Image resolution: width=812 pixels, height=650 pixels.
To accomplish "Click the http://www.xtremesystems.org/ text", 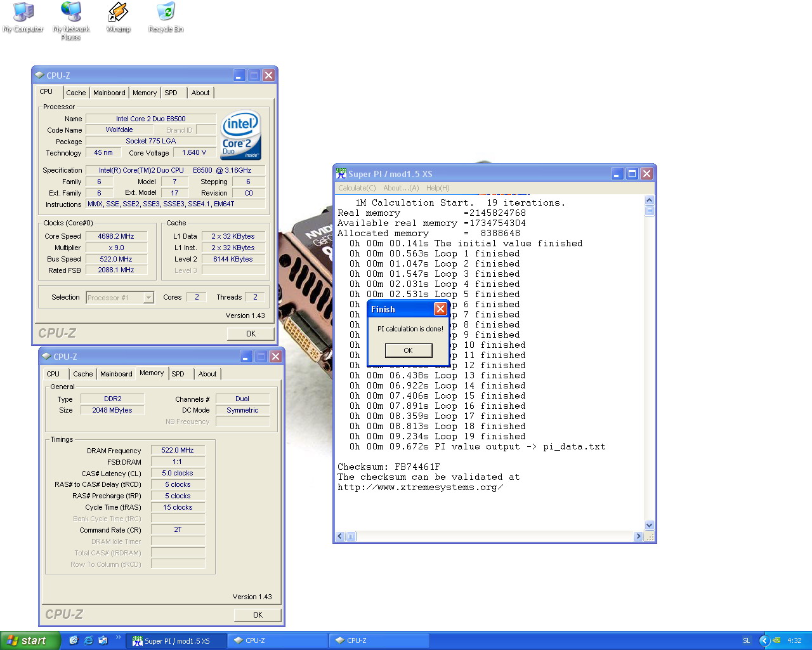I will pos(421,487).
